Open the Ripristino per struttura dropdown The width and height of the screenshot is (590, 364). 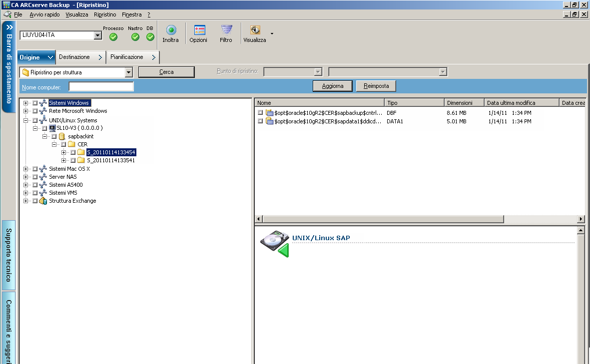tap(129, 72)
